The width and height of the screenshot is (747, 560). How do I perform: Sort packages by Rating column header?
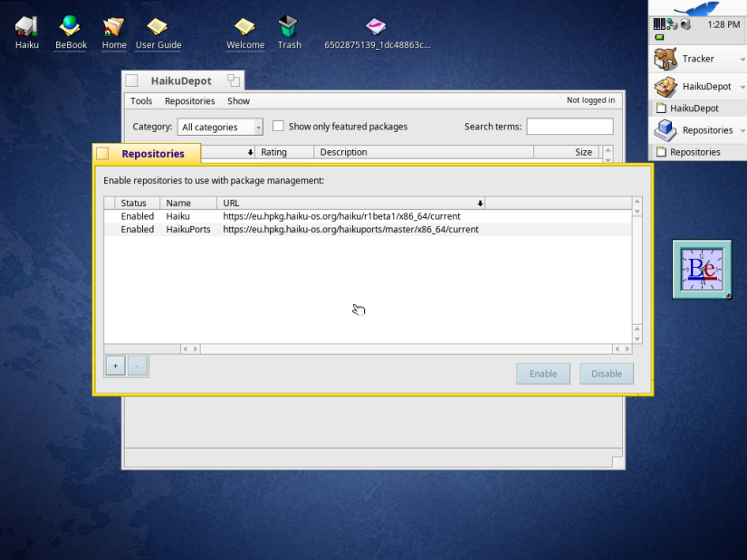284,152
